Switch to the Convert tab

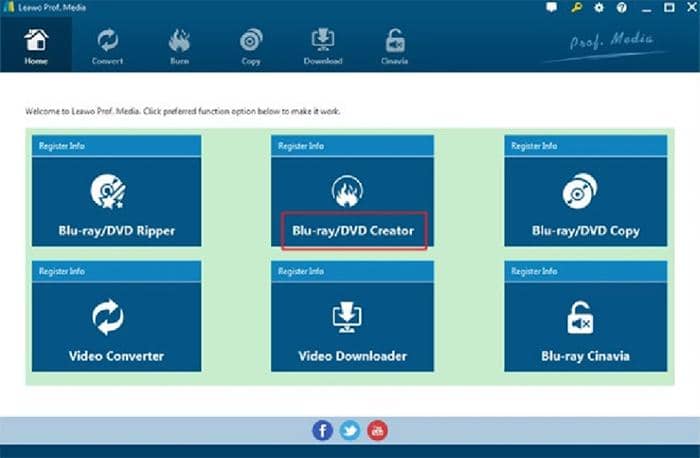coord(107,46)
